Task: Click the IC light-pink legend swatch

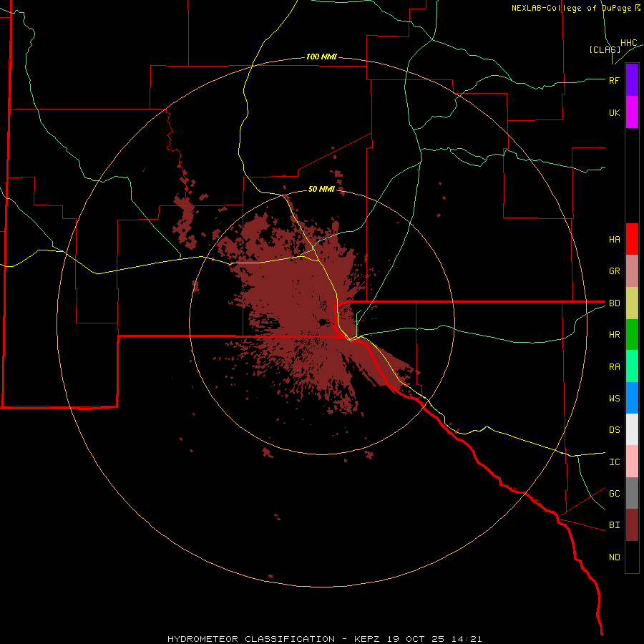Action: pos(632,462)
